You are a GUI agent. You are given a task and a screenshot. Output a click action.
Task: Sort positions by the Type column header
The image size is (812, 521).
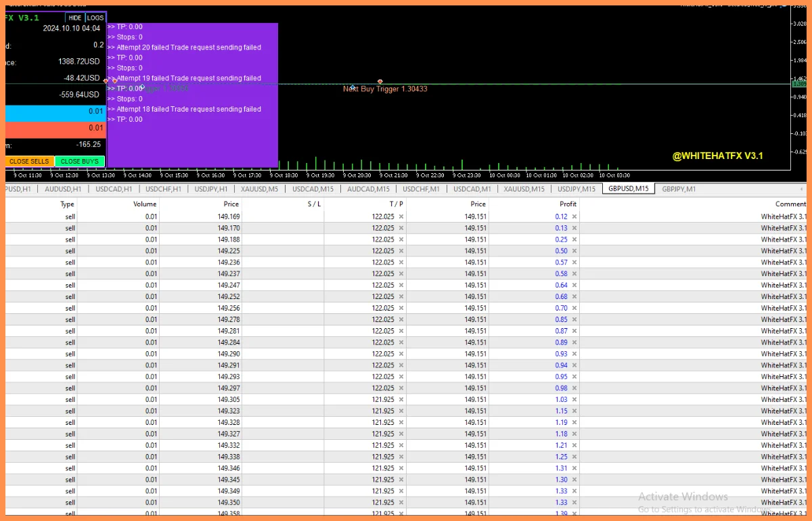point(67,204)
